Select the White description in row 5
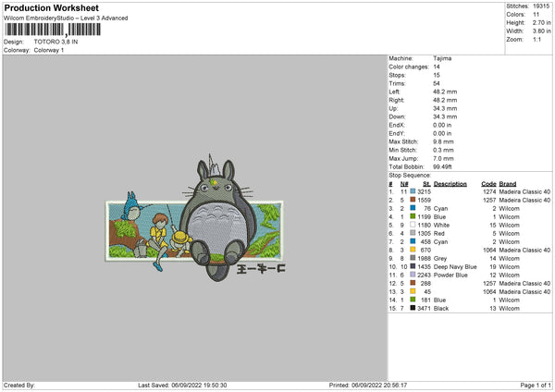This screenshot has width=555, height=392. [441, 225]
